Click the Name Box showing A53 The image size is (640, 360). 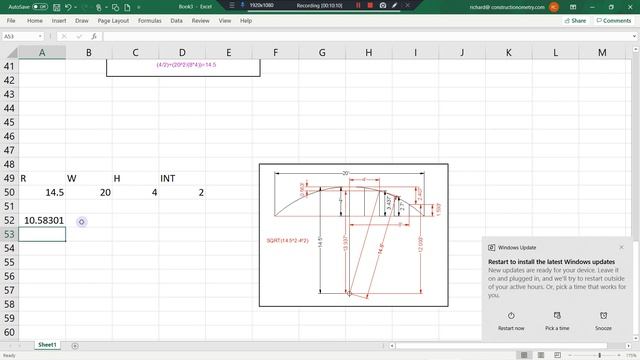coord(20,36)
